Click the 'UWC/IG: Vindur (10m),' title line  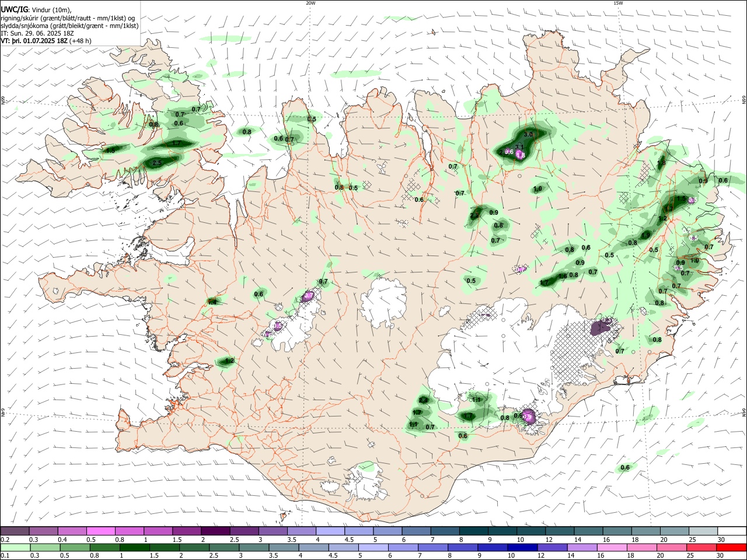tap(36, 9)
